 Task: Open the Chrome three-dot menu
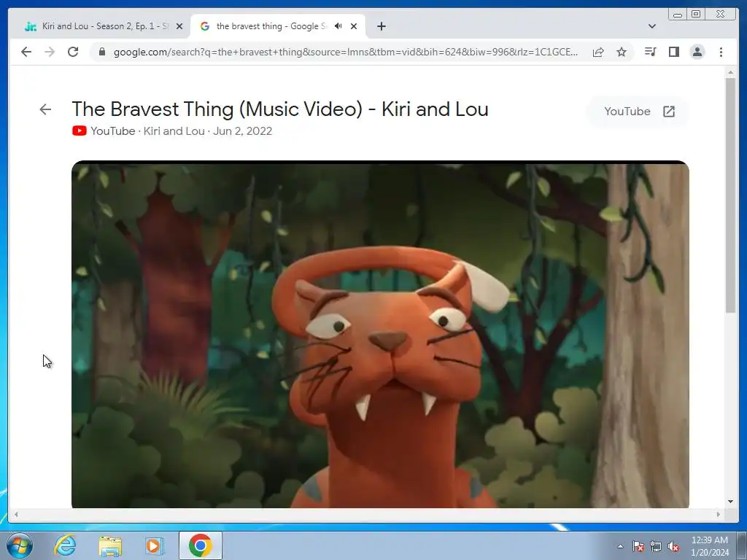tap(721, 52)
